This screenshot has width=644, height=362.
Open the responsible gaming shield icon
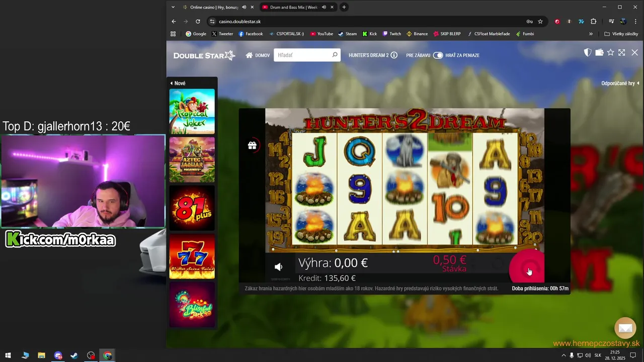click(x=587, y=52)
